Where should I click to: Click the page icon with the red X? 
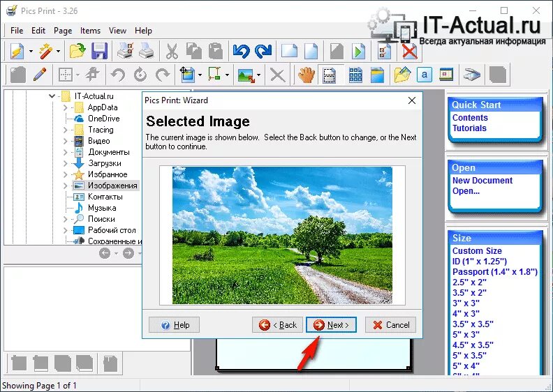point(409,52)
